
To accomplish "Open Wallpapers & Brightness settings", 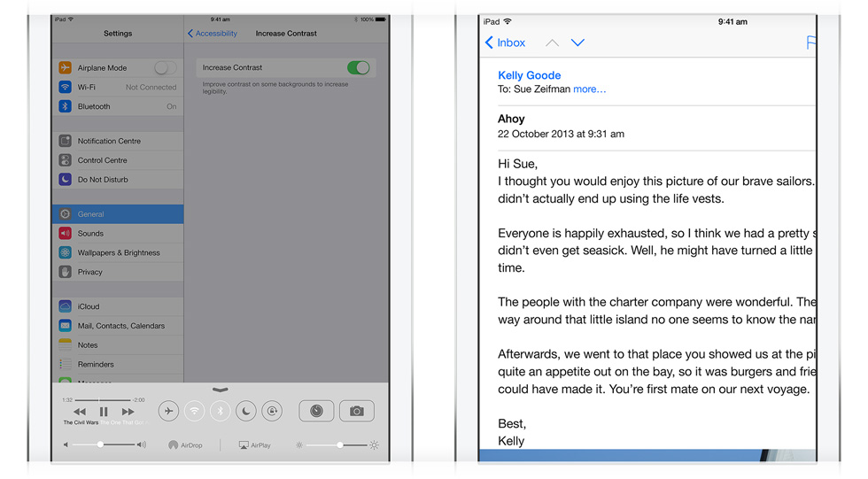I will 118,253.
